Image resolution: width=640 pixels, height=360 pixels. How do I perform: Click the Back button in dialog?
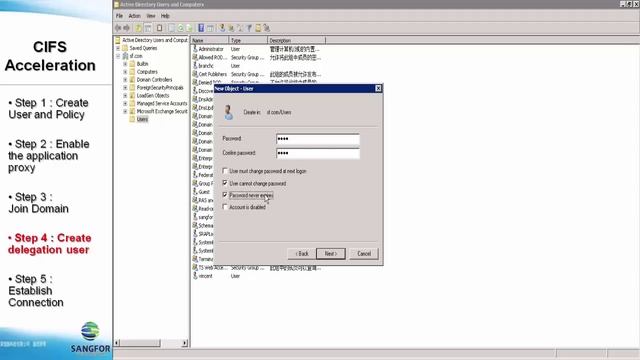(x=302, y=253)
